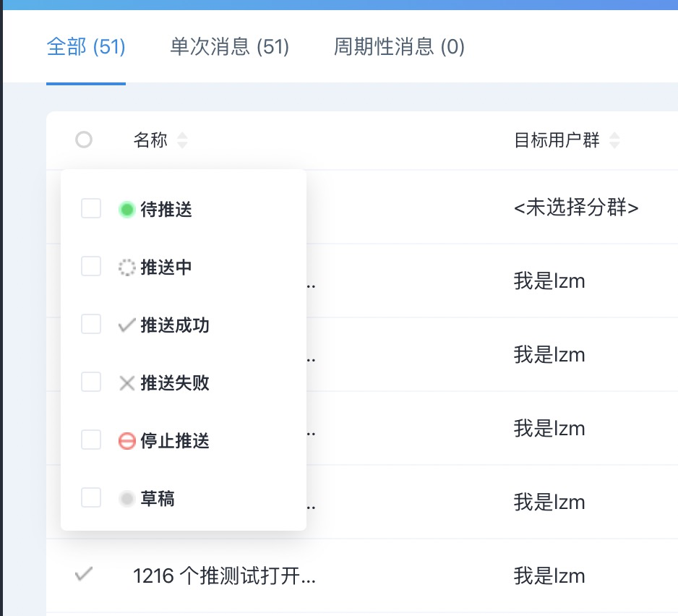
Task: Check the 草稿 checkbox
Action: coord(91,497)
